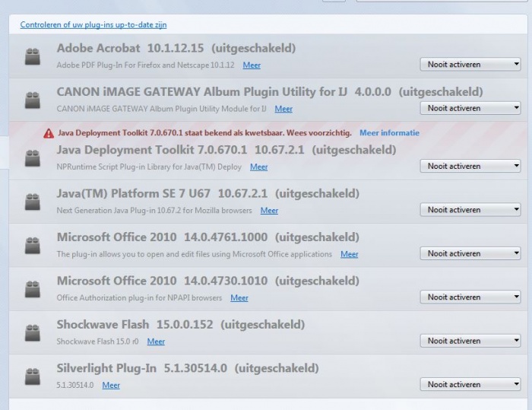Select 'Microsoft Office 2010 14.0.4730.1010' title
Screen dimensions: 532x410
point(162,281)
